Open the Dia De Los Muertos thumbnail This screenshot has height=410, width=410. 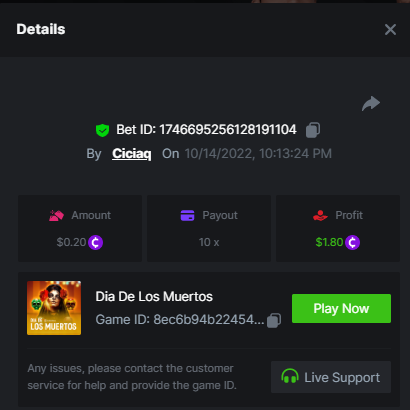pyautogui.click(x=54, y=308)
